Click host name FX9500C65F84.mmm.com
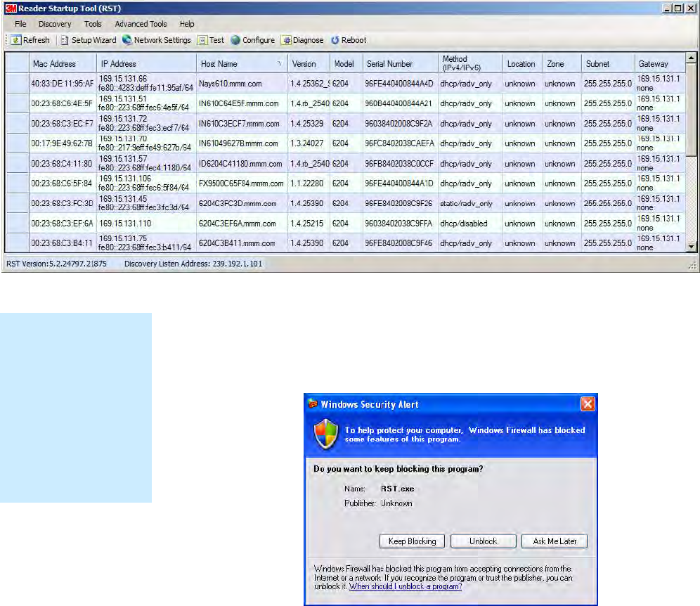The width and height of the screenshot is (700, 606). tap(241, 183)
